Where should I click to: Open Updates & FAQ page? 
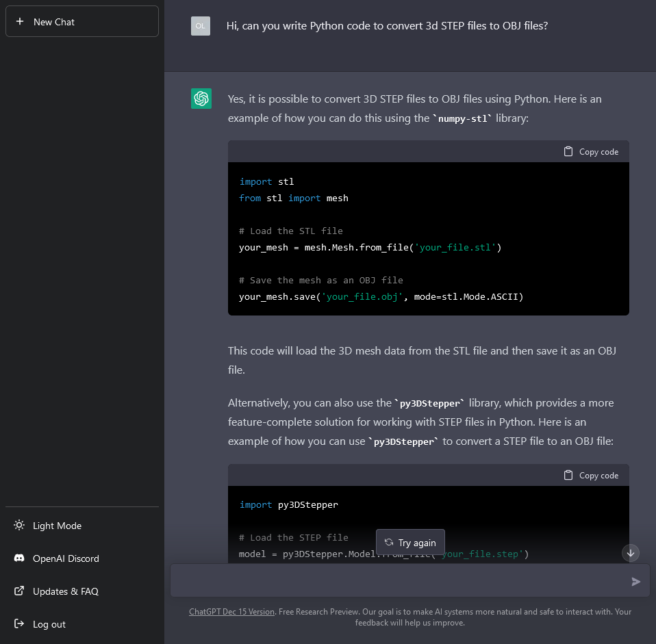click(66, 591)
